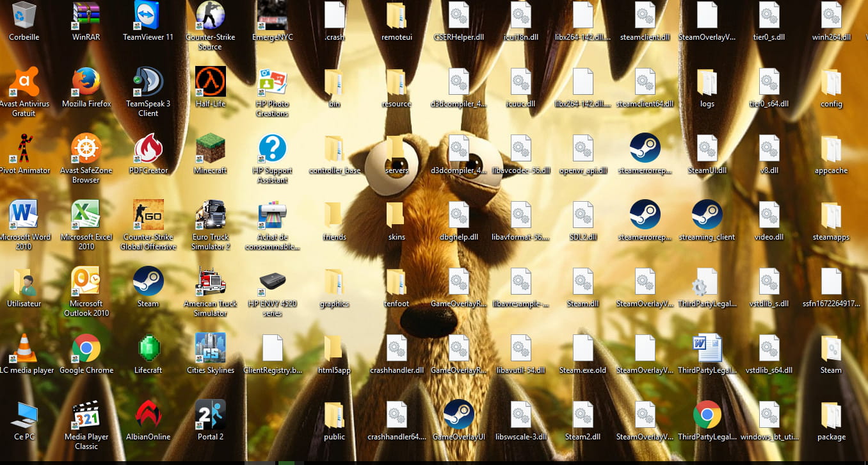Select the bin folder
The height and width of the screenshot is (465, 868).
[x=334, y=81]
